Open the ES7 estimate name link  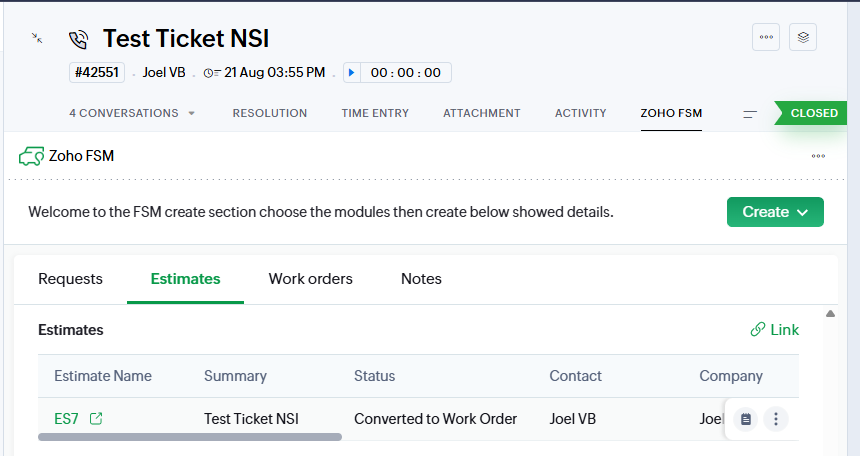[x=66, y=419]
